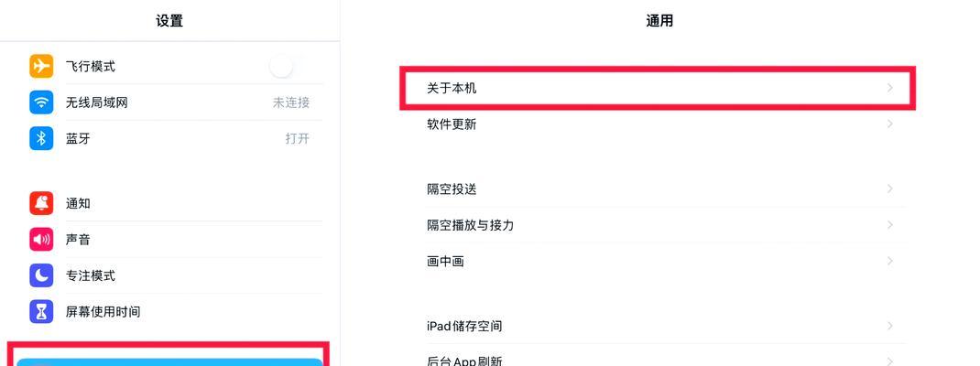Click the blue Wi-Fi icon
The height and width of the screenshot is (366, 980).
[x=41, y=102]
